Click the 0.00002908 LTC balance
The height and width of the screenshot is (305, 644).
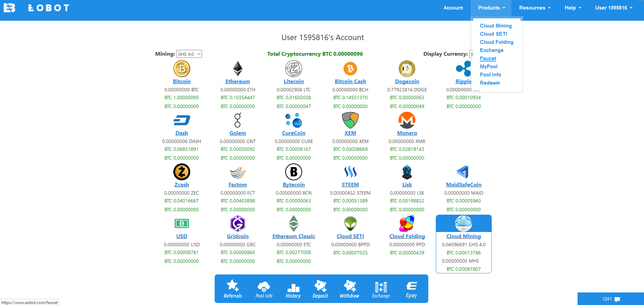tap(294, 90)
